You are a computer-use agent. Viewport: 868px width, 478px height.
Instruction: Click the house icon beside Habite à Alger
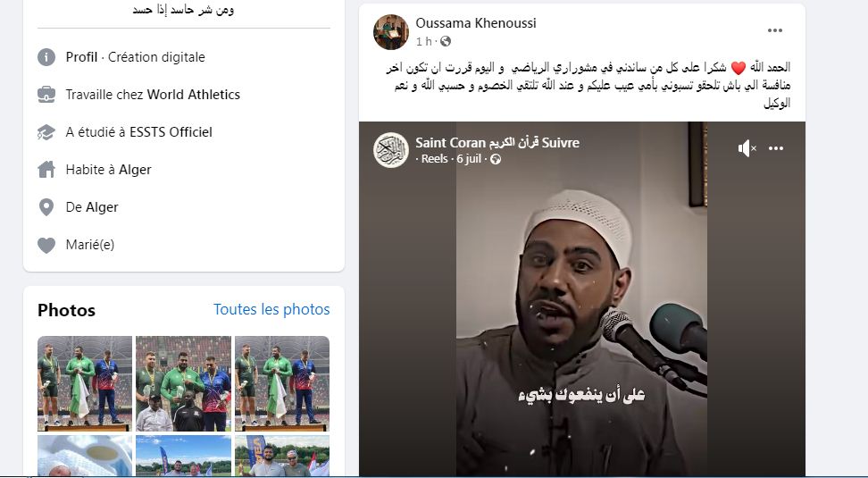(46, 170)
